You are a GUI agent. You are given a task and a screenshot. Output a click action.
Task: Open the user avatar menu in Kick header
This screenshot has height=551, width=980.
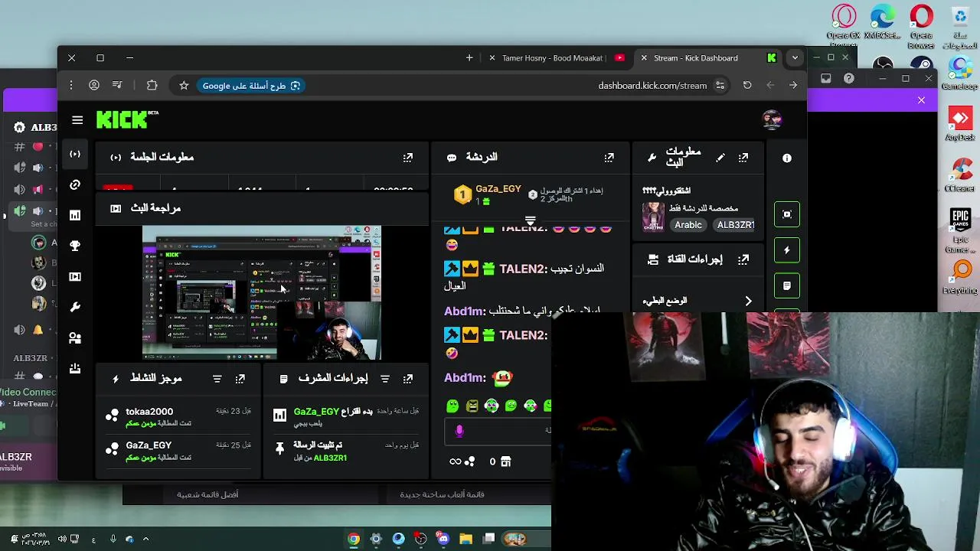772,119
